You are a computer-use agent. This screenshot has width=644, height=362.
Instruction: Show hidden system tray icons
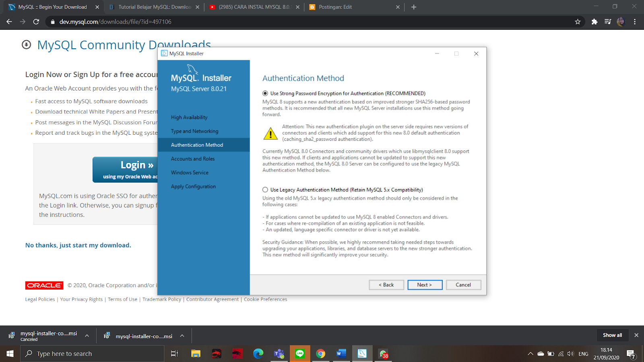pos(530,354)
